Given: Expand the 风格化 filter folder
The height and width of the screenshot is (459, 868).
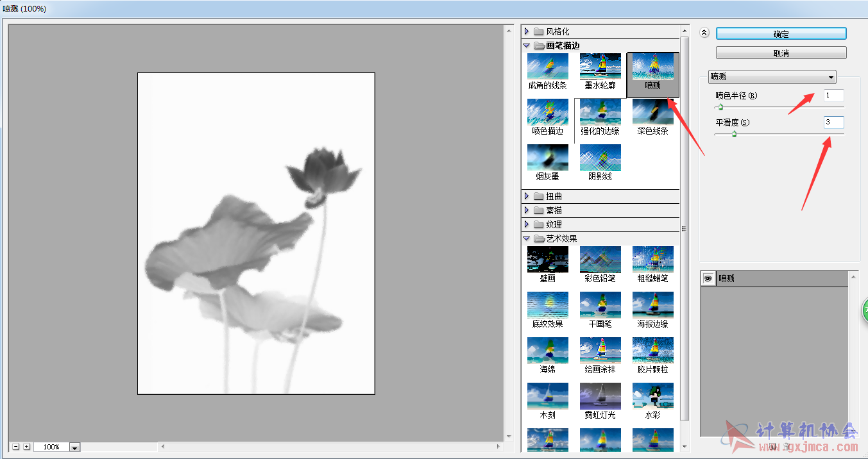Looking at the screenshot, I should tap(527, 31).
